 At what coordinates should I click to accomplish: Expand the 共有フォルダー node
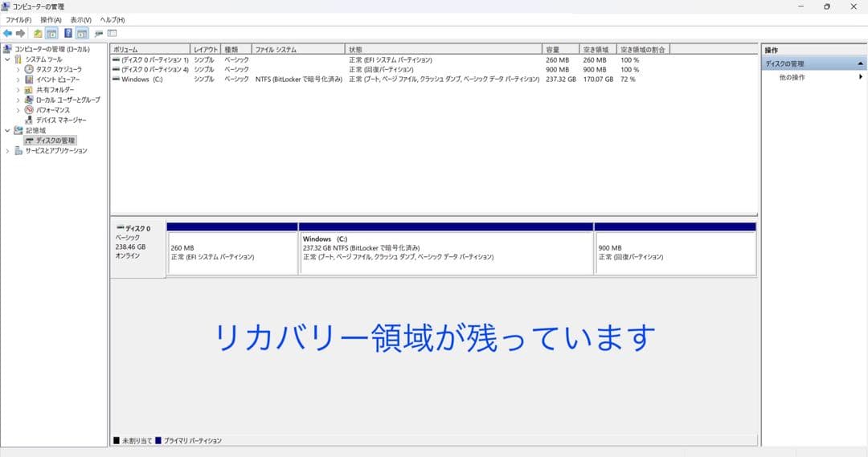coord(18,90)
